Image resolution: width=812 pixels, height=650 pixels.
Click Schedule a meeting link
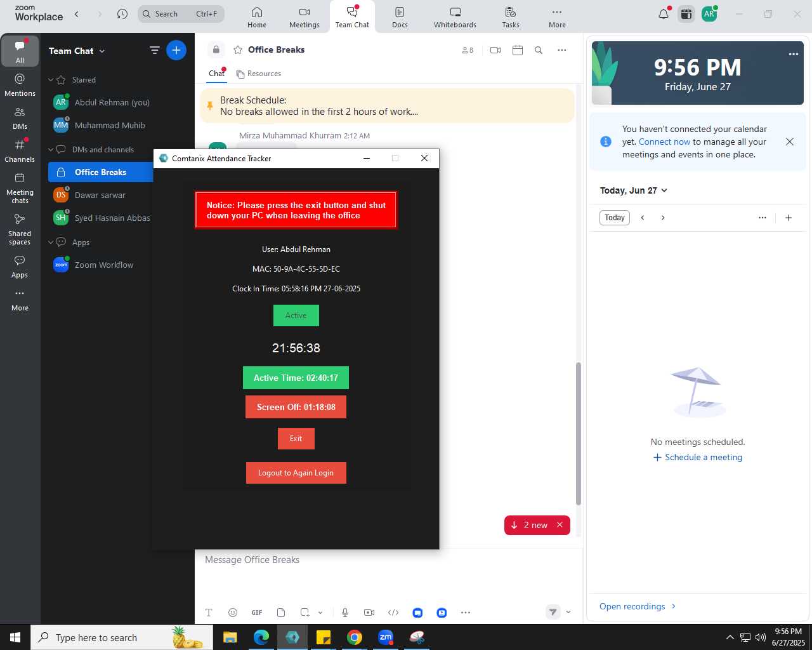698,457
